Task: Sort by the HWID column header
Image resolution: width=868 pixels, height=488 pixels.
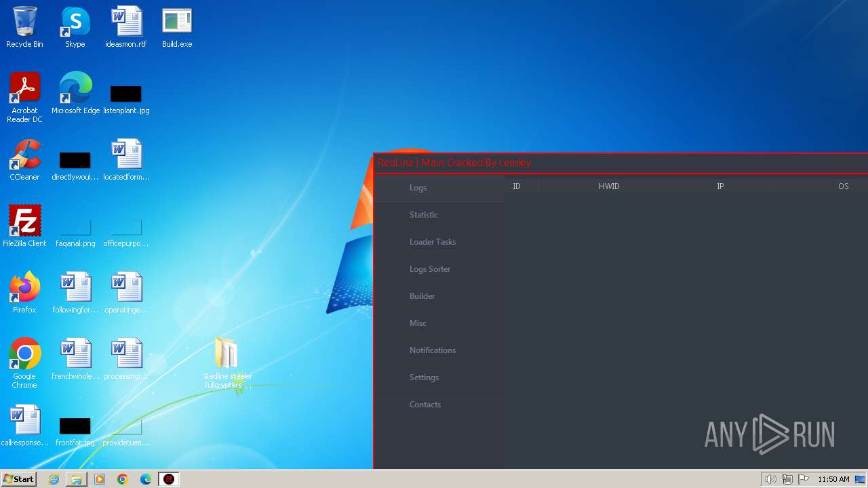Action: tap(609, 186)
